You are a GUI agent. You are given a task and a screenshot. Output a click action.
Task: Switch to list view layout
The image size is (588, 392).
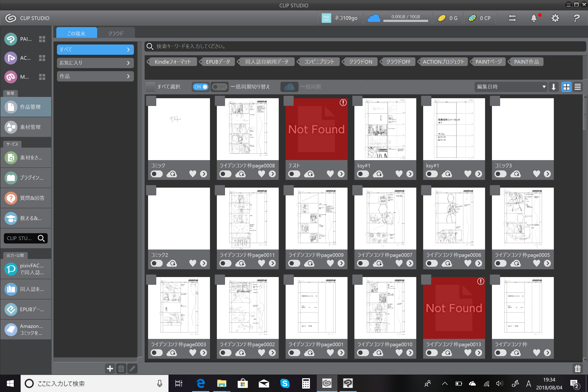pyautogui.click(x=577, y=87)
